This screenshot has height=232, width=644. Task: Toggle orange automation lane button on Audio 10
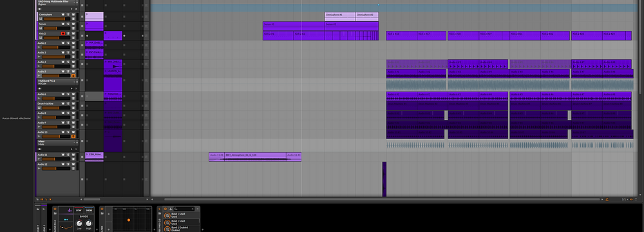tap(73, 136)
